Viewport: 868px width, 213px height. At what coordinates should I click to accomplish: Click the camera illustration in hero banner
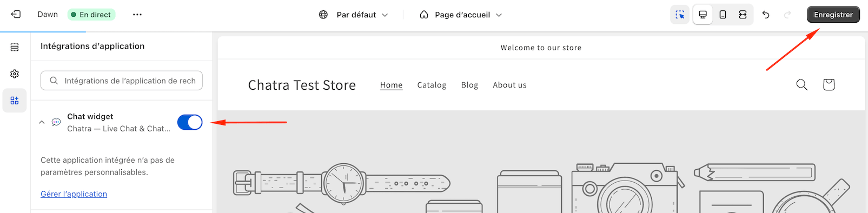[x=627, y=188]
